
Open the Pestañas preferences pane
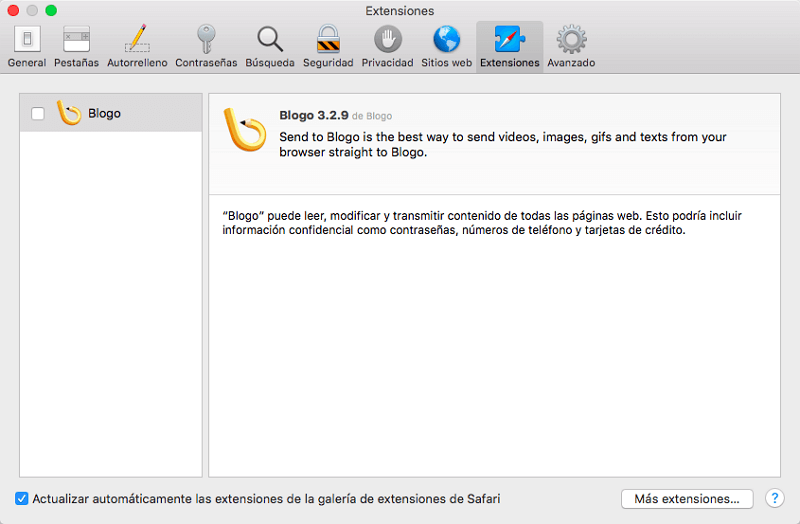77,46
